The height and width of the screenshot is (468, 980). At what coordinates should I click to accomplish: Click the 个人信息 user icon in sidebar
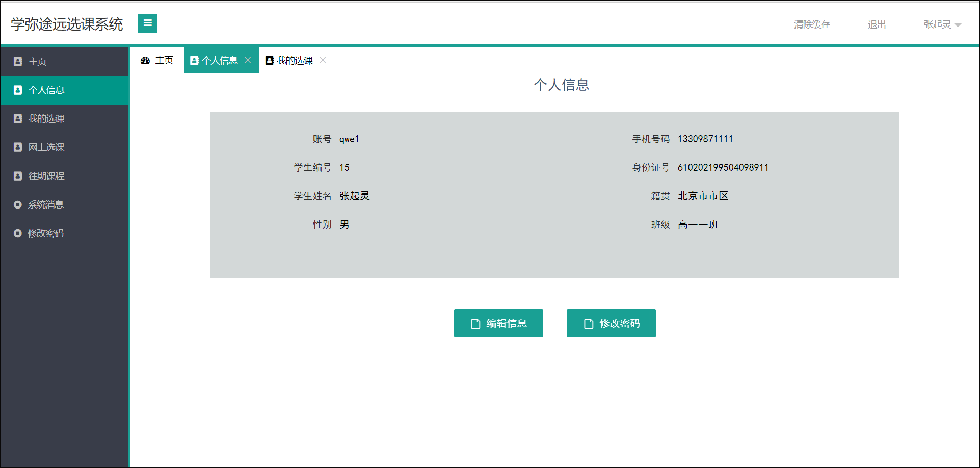[x=18, y=90]
